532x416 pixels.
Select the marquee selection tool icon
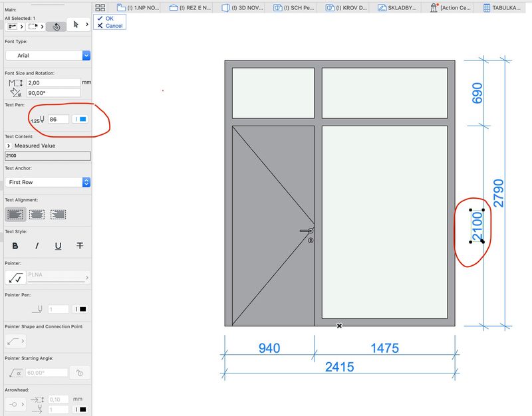33,27
